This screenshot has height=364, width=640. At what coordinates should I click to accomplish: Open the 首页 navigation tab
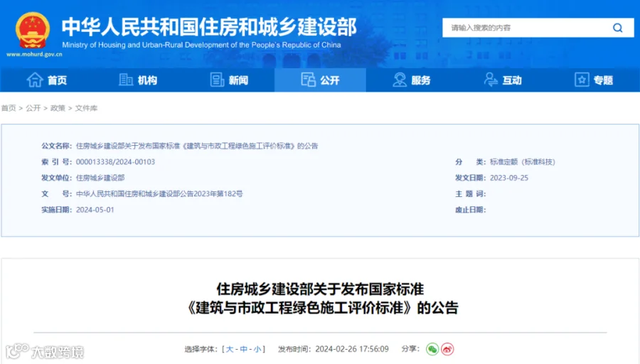[x=46, y=80]
